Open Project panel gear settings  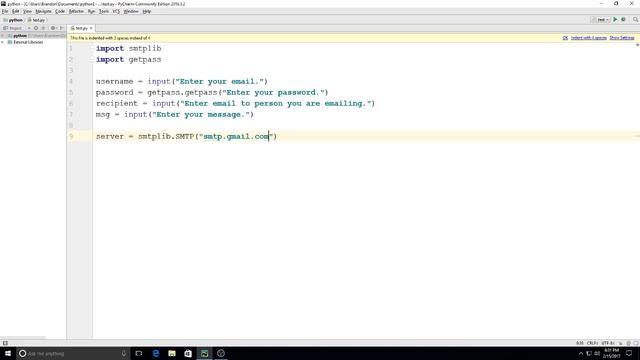pyautogui.click(x=53, y=28)
